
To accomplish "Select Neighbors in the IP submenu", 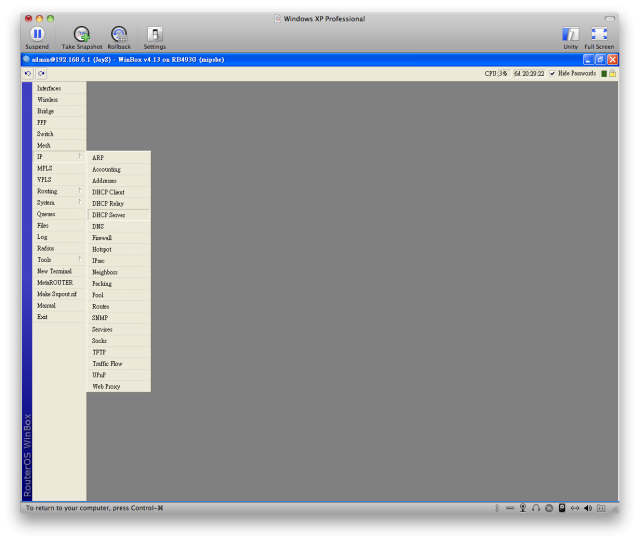I will click(119, 272).
